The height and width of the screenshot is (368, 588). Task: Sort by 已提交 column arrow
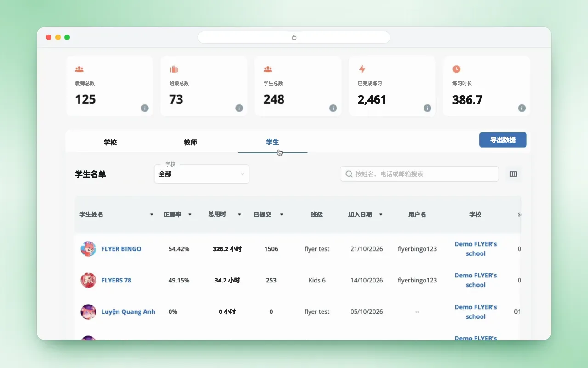pos(282,215)
